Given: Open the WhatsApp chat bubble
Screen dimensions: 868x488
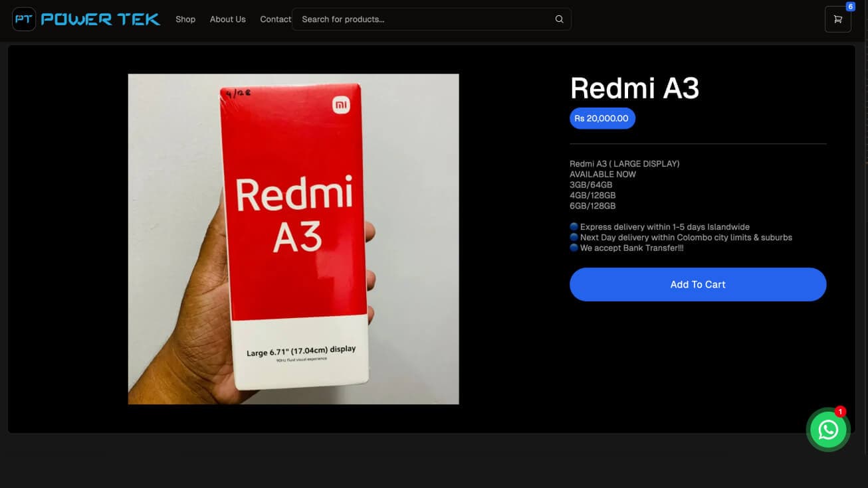Looking at the screenshot, I should 828,430.
